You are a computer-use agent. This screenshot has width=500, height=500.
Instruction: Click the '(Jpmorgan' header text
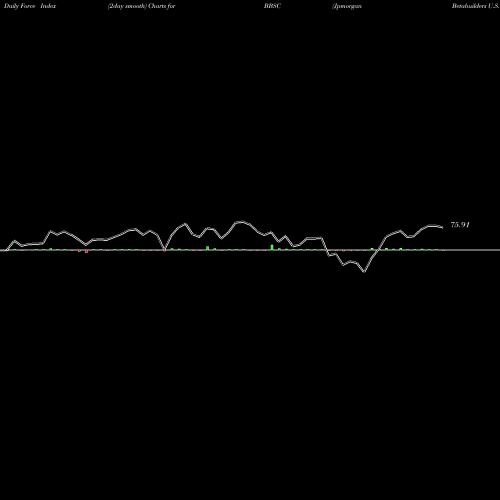[347, 6]
